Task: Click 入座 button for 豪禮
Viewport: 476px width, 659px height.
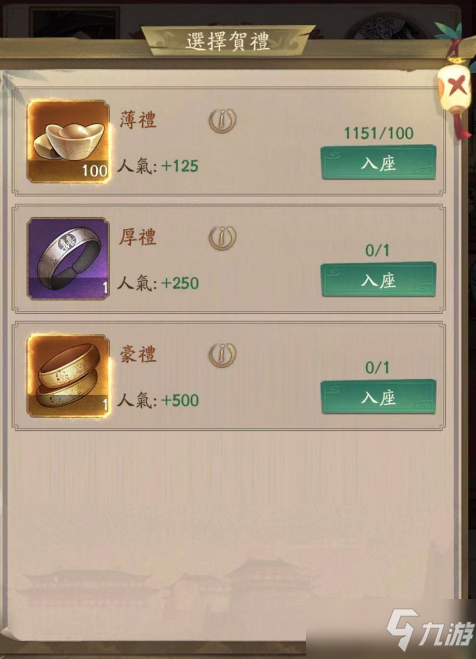Action: pos(378,397)
